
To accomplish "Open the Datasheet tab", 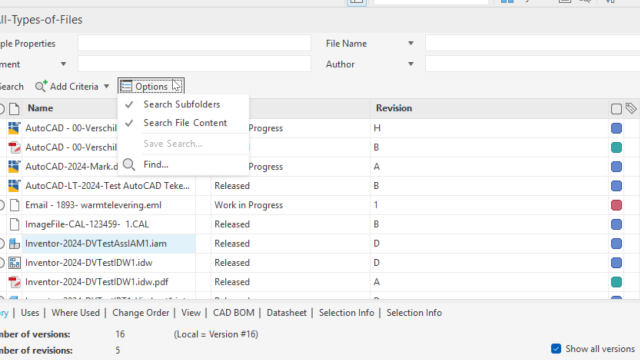I will click(x=286, y=313).
